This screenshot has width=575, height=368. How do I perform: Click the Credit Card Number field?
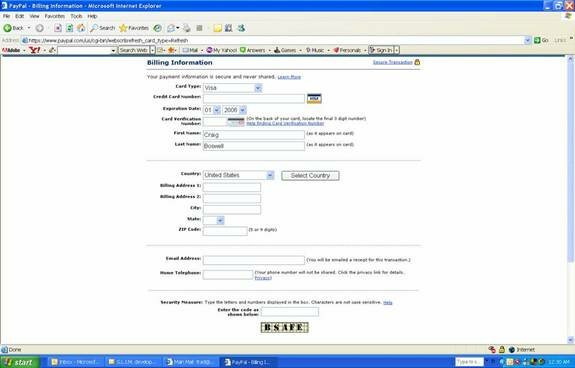(x=254, y=98)
